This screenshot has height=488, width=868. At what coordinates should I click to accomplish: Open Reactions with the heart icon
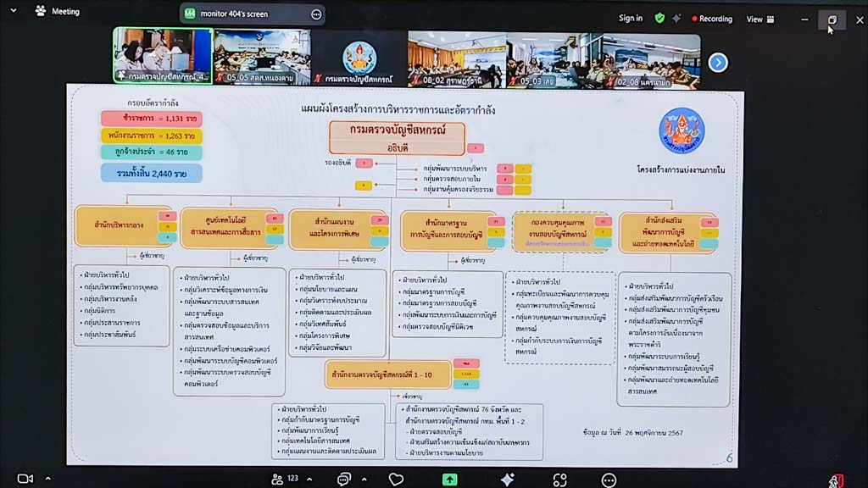396,480
